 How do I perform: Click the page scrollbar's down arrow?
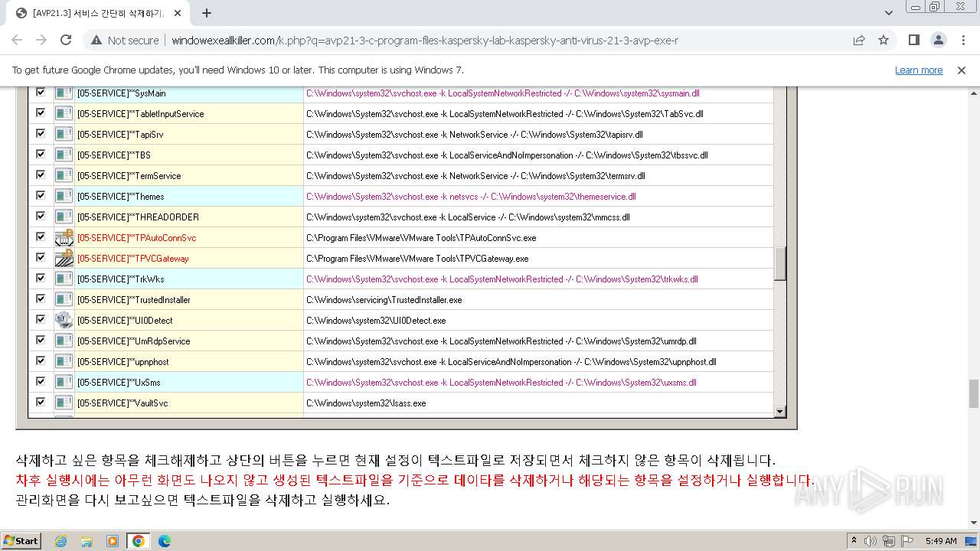(x=974, y=523)
